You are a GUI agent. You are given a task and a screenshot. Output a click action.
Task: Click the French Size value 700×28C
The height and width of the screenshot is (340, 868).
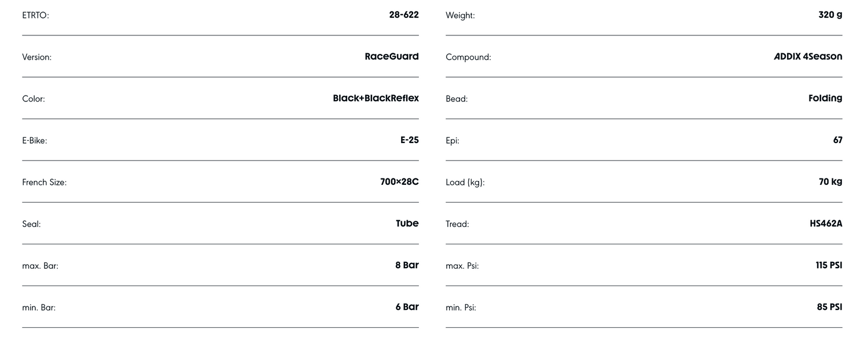click(x=399, y=182)
